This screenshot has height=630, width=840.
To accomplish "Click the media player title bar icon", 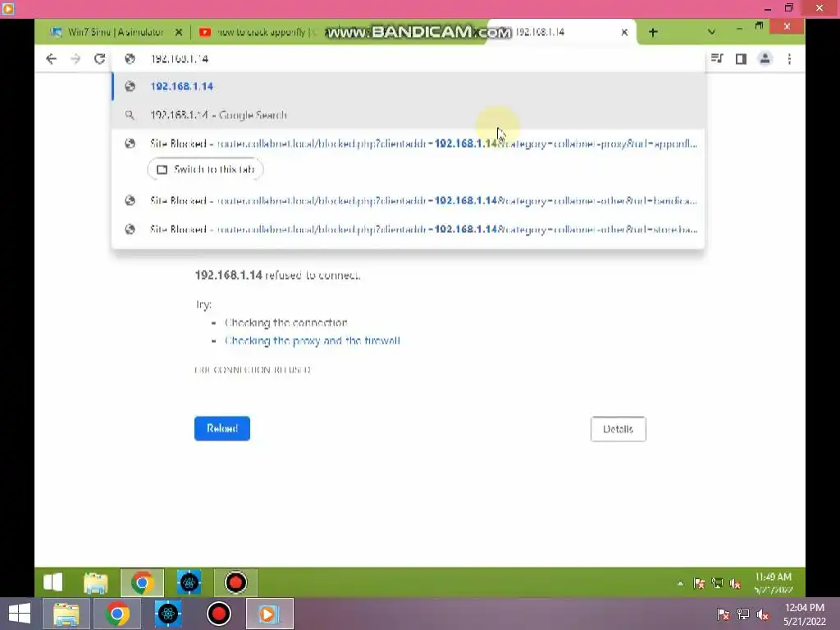I will tap(8, 8).
